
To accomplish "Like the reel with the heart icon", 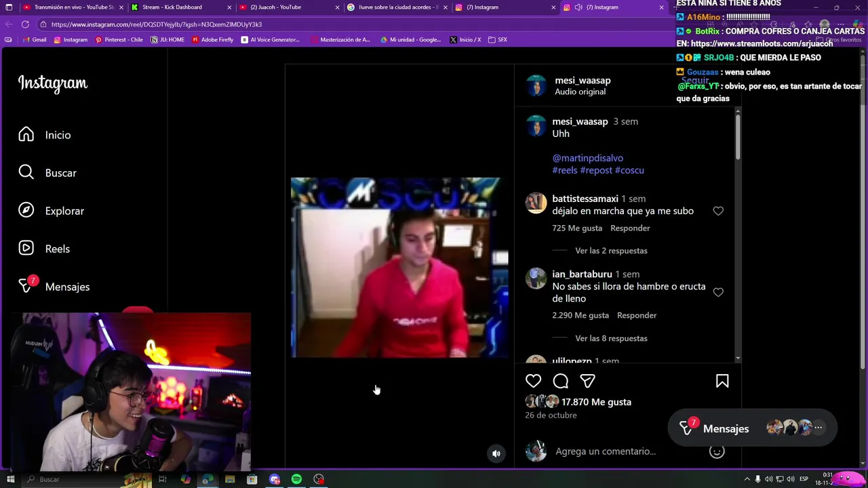I will pos(534,381).
